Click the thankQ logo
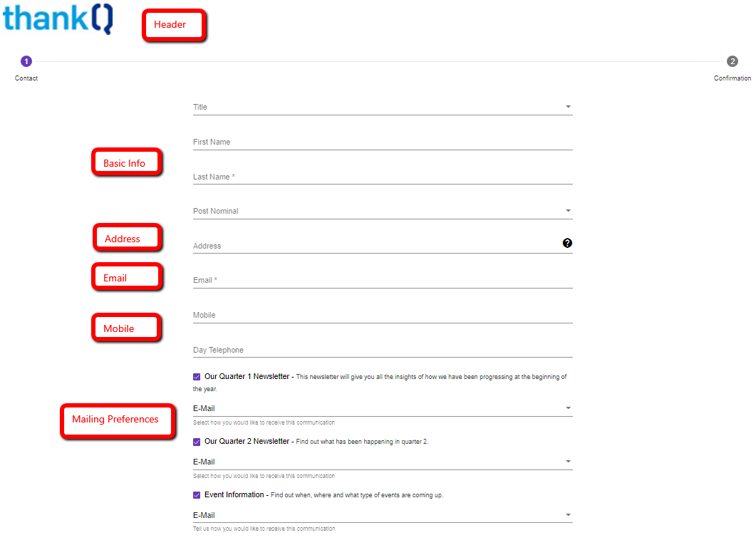Image resolution: width=756 pixels, height=545 pixels. 58,18
